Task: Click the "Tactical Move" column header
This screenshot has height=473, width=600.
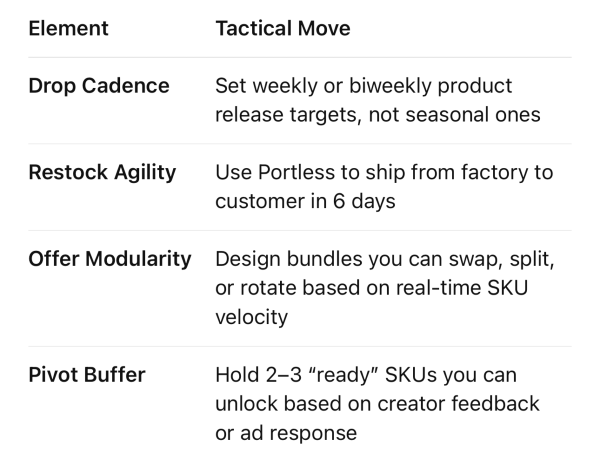Action: click(283, 29)
